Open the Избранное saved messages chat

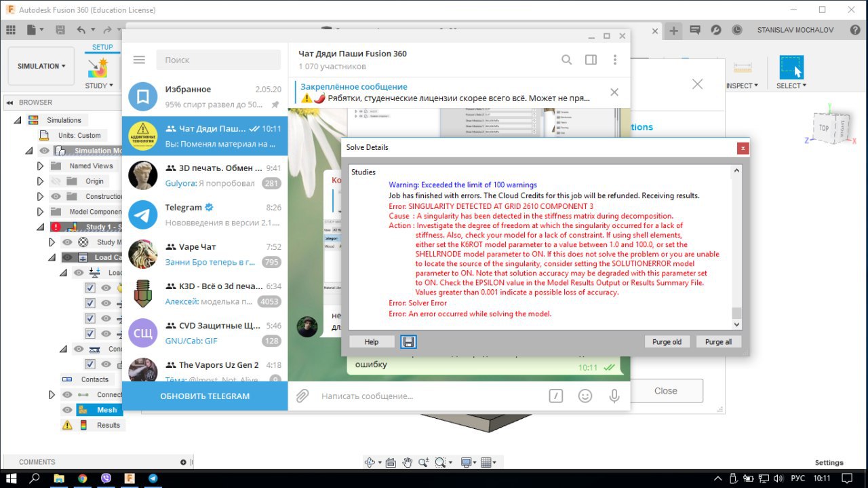[205, 96]
